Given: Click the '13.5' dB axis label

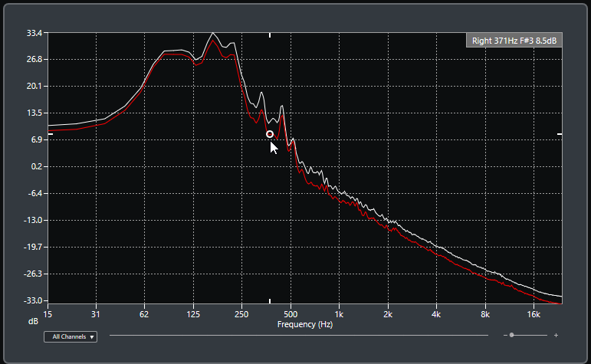Looking at the screenshot, I should tap(34, 113).
